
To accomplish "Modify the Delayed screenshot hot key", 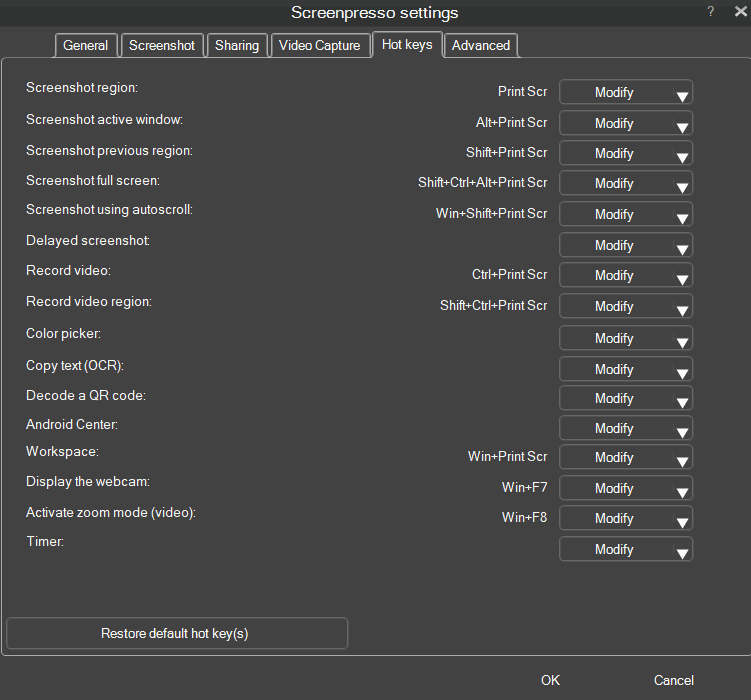I will (615, 245).
